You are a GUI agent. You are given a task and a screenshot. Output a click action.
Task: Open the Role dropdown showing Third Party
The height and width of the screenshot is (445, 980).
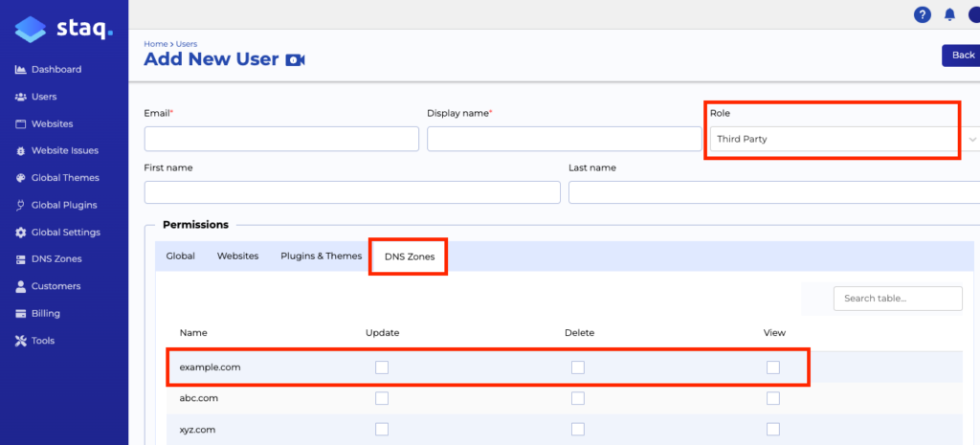tap(833, 139)
